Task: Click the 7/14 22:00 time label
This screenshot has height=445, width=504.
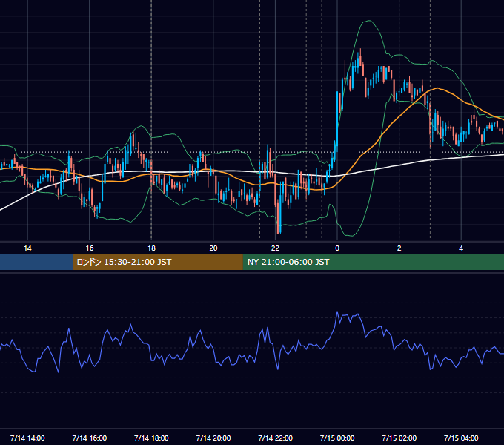Action: [276, 438]
